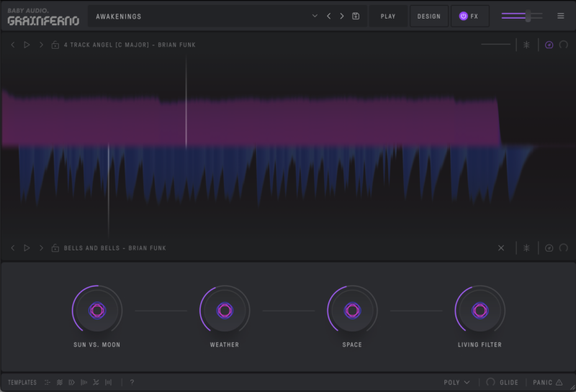This screenshot has width=576, height=392.
Task: Click the SUN VS. MOON label
Action: point(97,345)
